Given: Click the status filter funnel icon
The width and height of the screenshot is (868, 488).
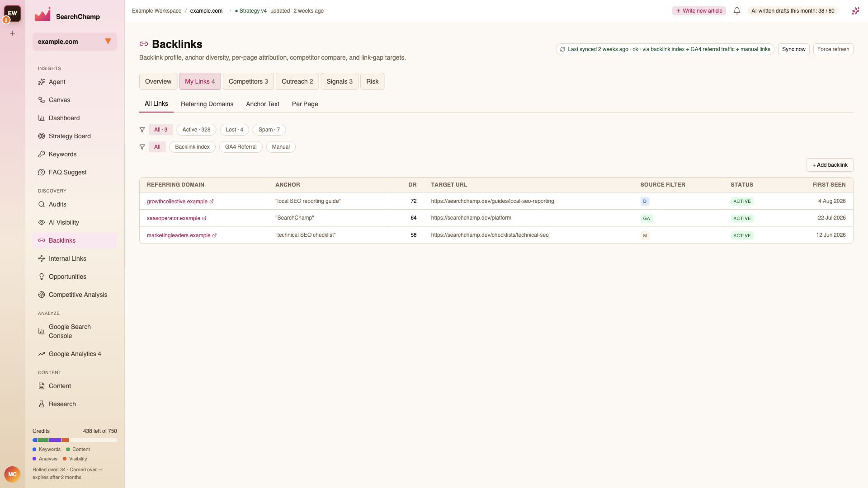Looking at the screenshot, I should 142,130.
